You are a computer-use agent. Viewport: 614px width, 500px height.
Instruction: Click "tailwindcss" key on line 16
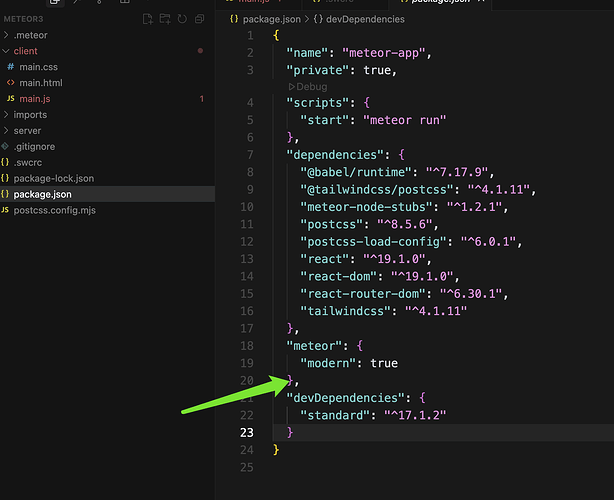[x=345, y=311]
